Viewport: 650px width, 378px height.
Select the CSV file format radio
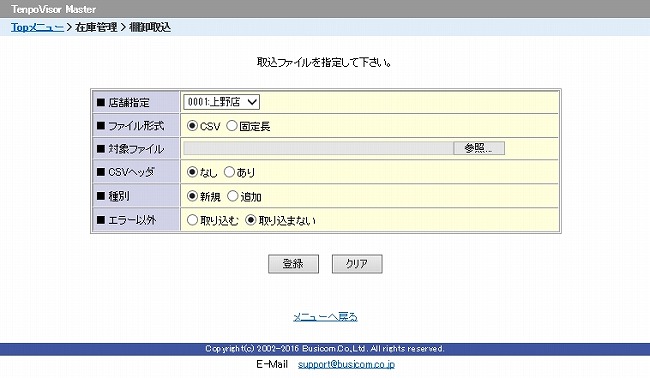tap(192, 126)
